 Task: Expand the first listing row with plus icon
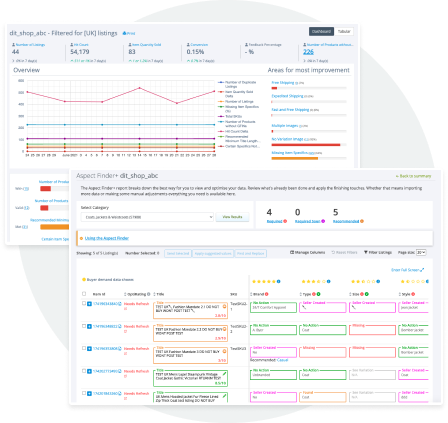pyautogui.click(x=89, y=304)
